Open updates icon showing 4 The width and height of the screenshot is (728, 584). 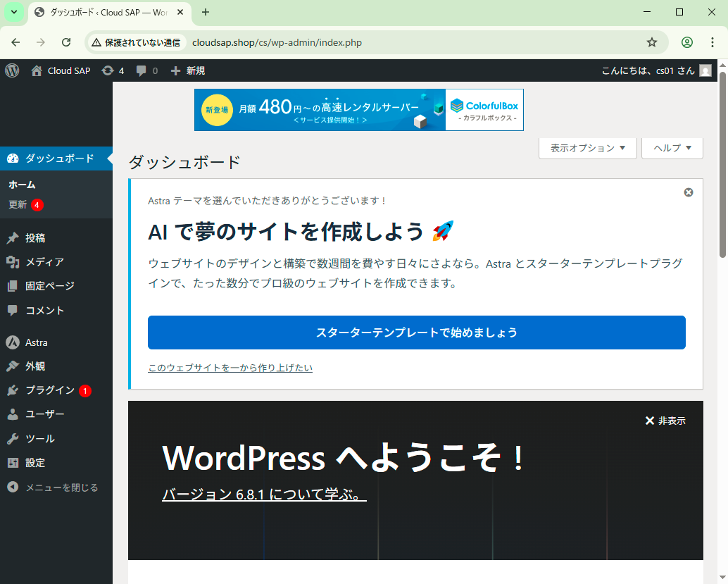(x=108, y=70)
